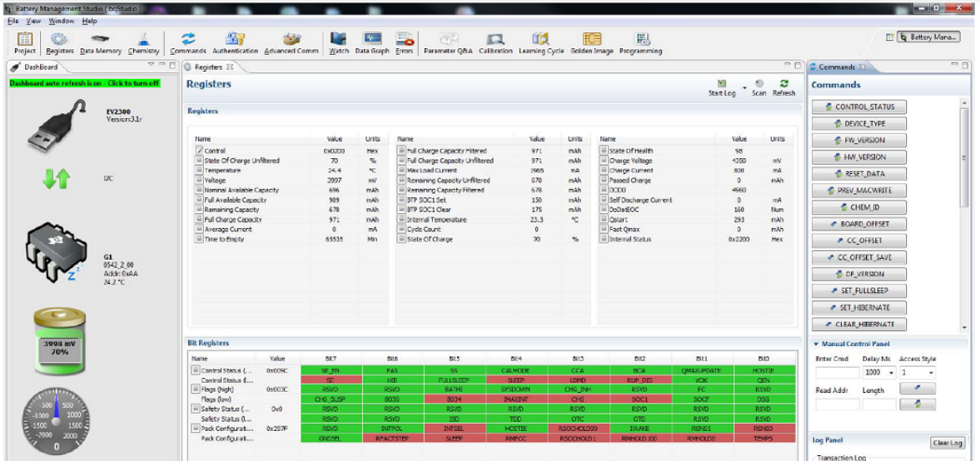Image resolution: width=980 pixels, height=461 pixels.
Task: Click the Length input field
Action: point(878,404)
